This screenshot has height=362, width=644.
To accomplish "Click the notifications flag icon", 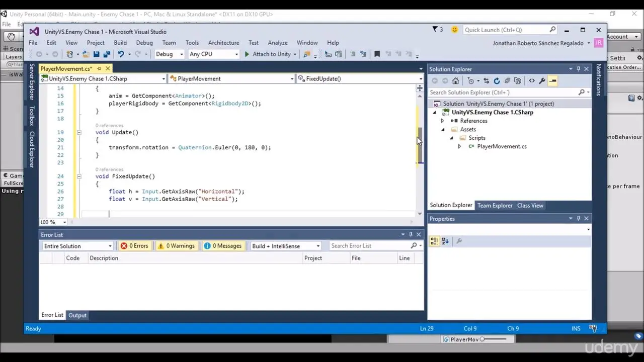I will coord(436,30).
